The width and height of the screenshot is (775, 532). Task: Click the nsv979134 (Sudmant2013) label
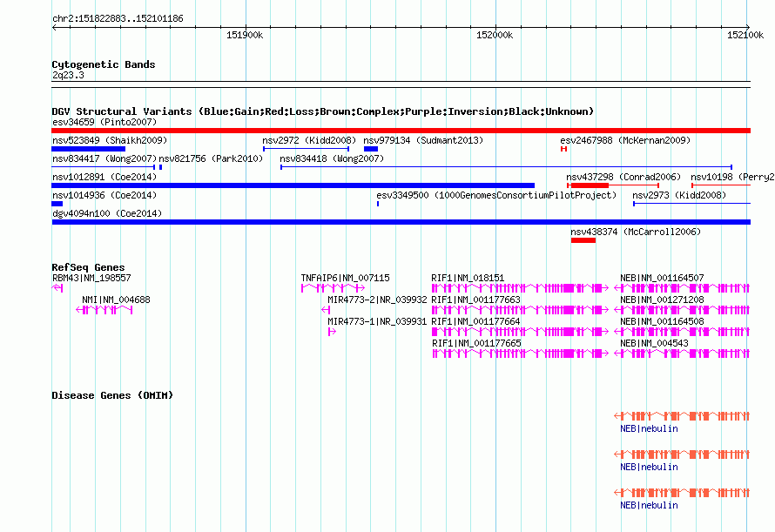point(423,140)
